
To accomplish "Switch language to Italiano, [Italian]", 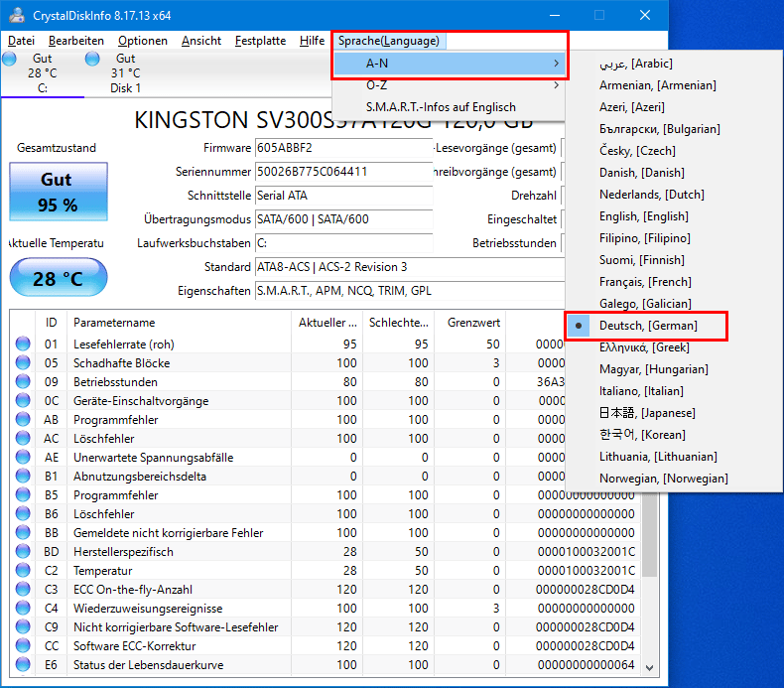I will (x=674, y=391).
